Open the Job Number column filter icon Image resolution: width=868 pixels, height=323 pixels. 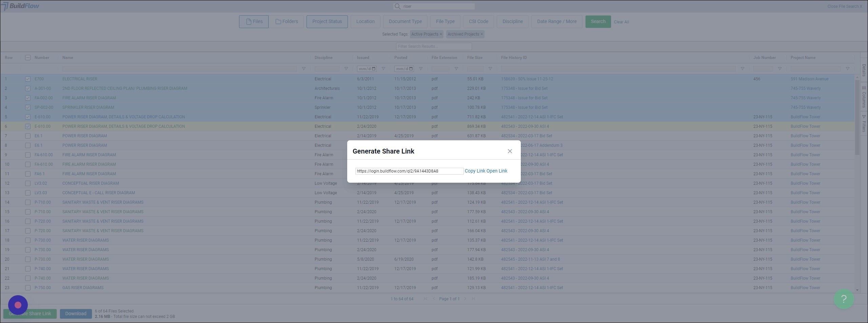(x=780, y=69)
